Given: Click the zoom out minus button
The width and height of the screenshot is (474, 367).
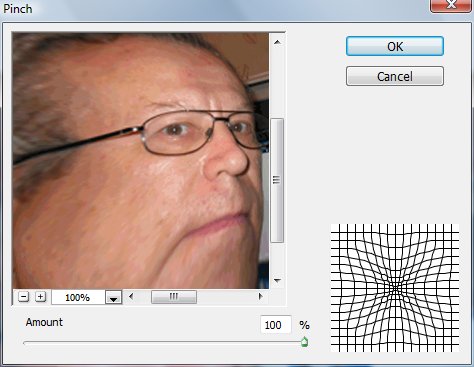Looking at the screenshot, I should pyautogui.click(x=23, y=296).
